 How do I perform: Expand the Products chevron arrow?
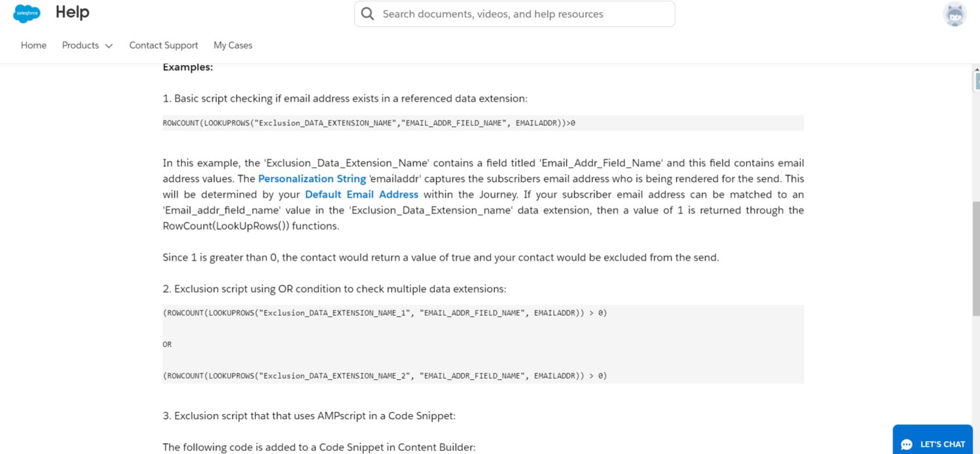tap(109, 46)
